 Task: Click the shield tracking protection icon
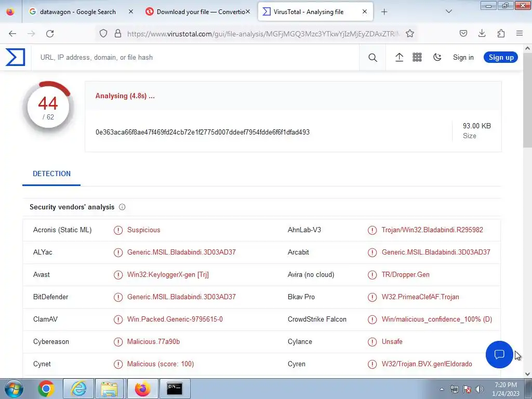tap(103, 33)
